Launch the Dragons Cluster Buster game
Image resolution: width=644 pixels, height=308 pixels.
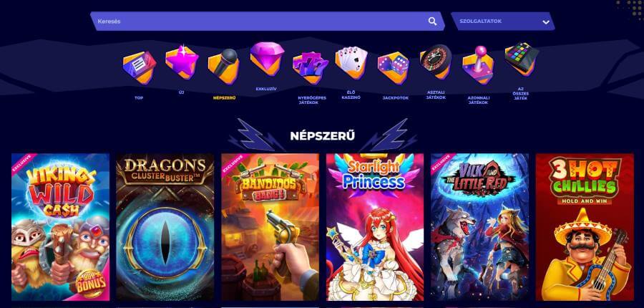(x=165, y=227)
